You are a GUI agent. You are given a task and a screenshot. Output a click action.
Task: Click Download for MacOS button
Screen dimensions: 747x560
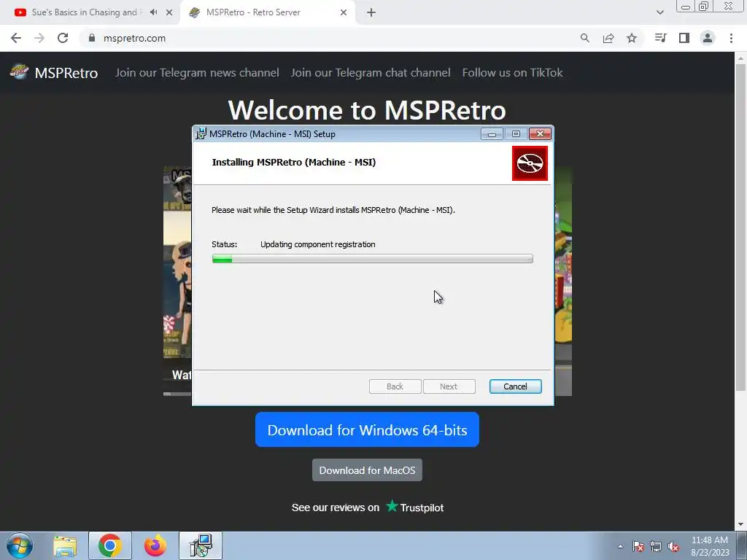[x=368, y=470]
